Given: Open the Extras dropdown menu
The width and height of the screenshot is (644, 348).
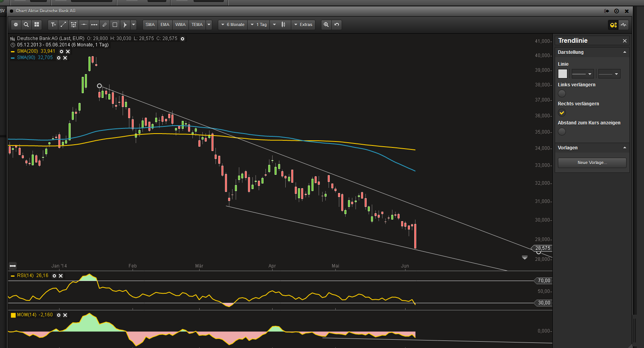Looking at the screenshot, I should coord(303,25).
